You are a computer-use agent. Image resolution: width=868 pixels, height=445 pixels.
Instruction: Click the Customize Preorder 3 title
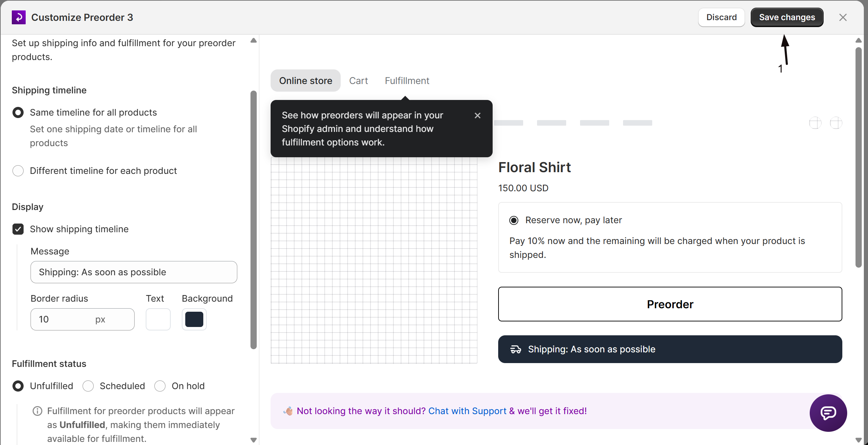tap(82, 17)
